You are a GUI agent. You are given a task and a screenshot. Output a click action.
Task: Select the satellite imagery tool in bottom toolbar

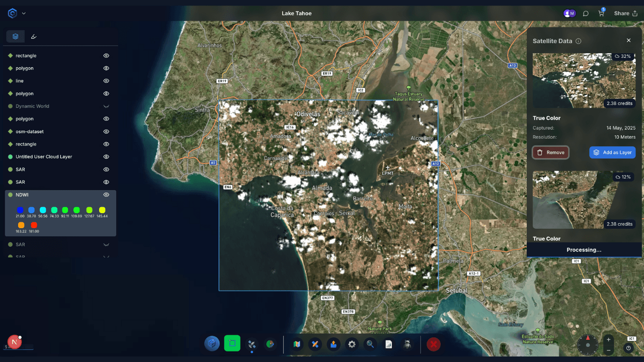[x=252, y=344]
